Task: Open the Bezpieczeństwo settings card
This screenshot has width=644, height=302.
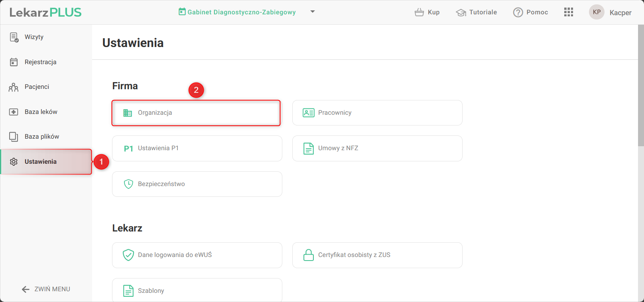Action: [x=197, y=184]
